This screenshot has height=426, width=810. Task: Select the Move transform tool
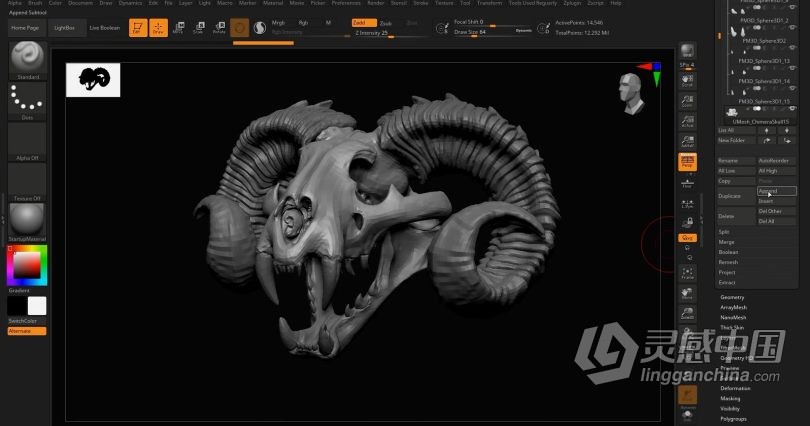(x=179, y=27)
